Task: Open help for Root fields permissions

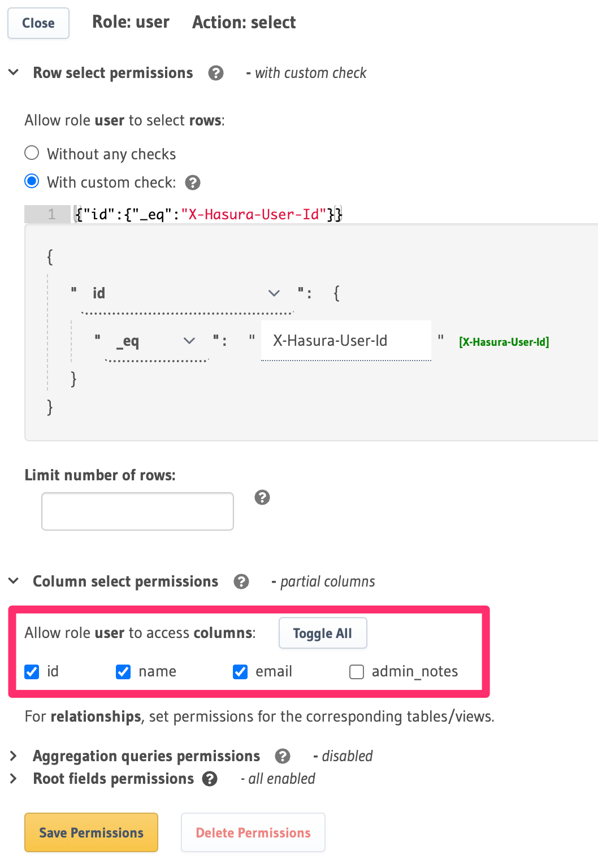Action: click(210, 779)
